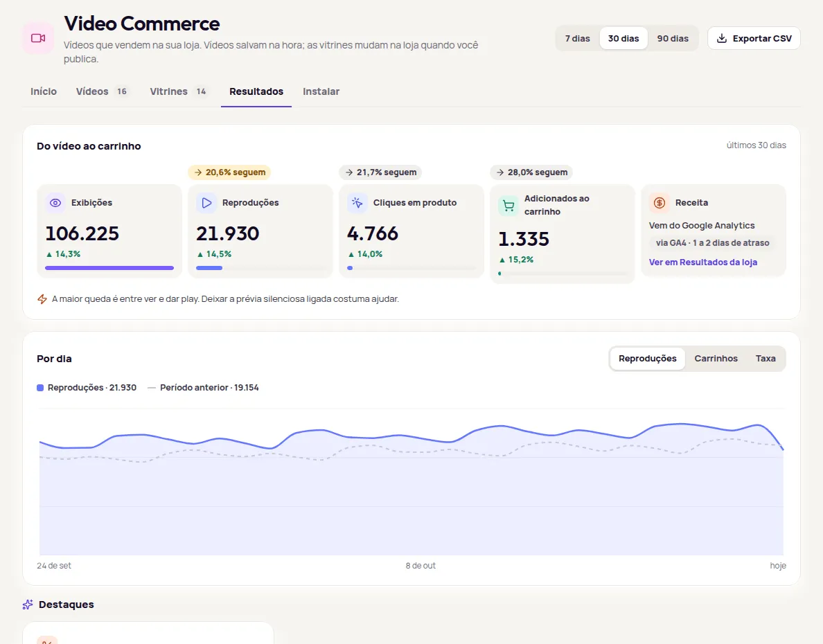Switch the chart to Taxa
Image resolution: width=823 pixels, height=644 pixels.
click(766, 359)
